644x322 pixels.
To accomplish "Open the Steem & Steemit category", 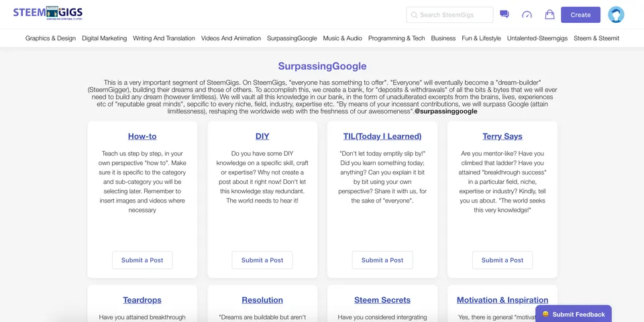I will (x=596, y=38).
